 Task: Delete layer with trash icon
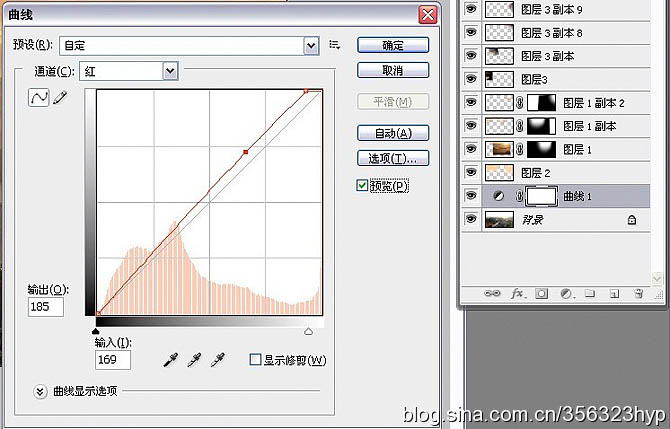639,293
